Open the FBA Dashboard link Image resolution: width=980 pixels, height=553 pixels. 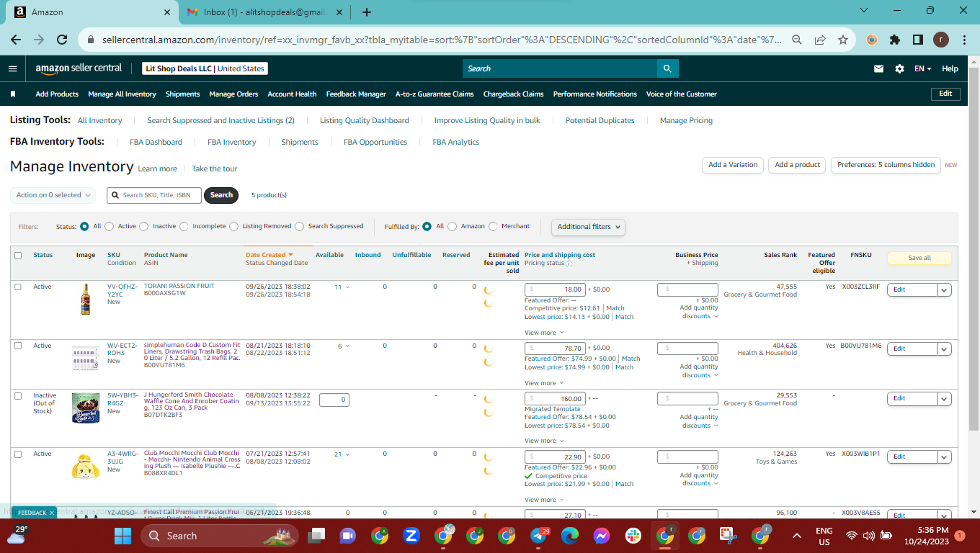[x=156, y=143]
